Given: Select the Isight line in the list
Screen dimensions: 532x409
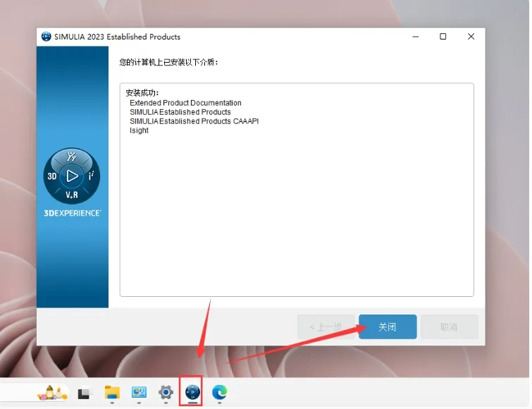Looking at the screenshot, I should (139, 130).
